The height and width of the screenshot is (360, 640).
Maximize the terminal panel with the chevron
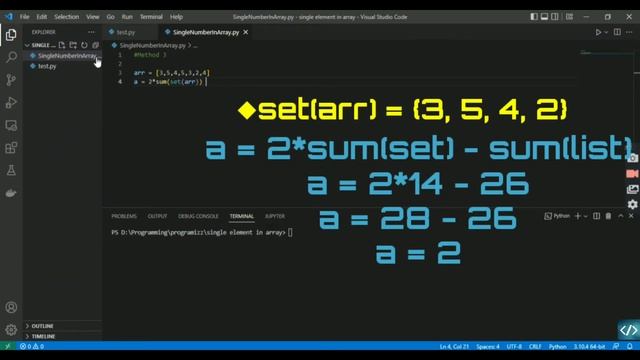621,216
